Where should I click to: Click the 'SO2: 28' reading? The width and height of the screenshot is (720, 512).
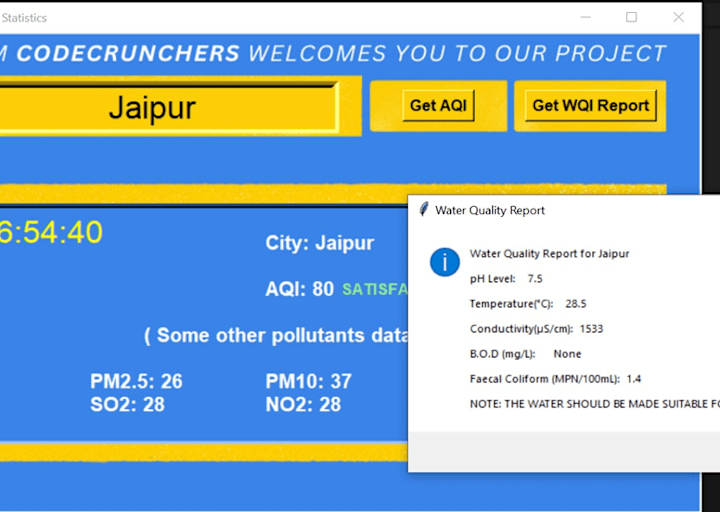pyautogui.click(x=128, y=405)
